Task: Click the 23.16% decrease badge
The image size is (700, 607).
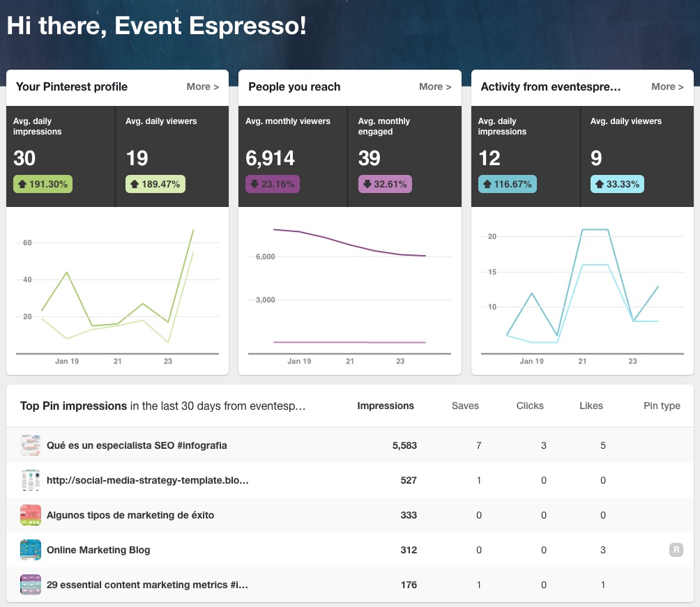Action: coord(273,184)
